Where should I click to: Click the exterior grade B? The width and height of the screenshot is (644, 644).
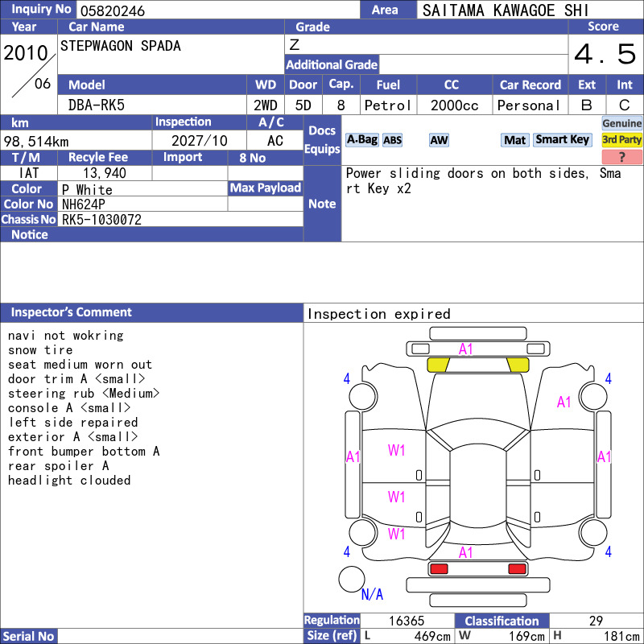(x=587, y=105)
